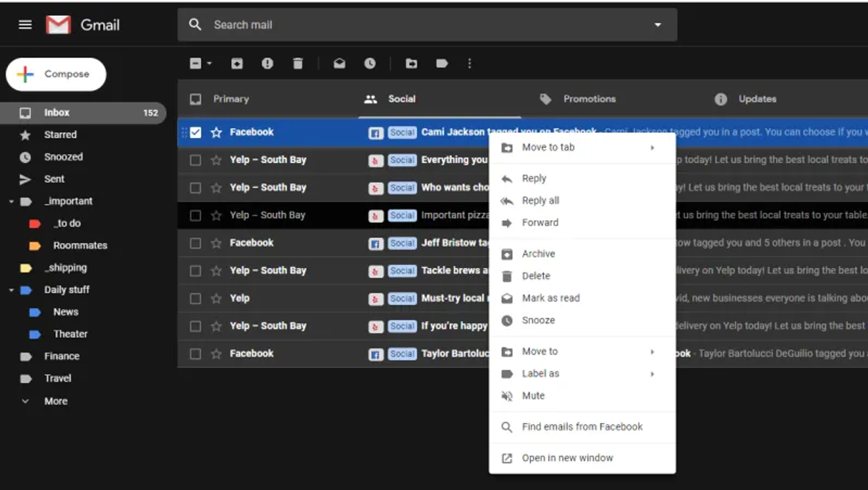The image size is (868, 490).
Task: Star the first Facebook email
Action: point(216,132)
